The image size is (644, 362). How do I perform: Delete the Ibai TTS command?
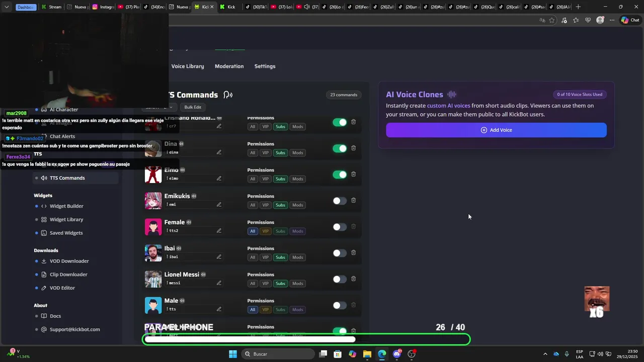pos(353,252)
